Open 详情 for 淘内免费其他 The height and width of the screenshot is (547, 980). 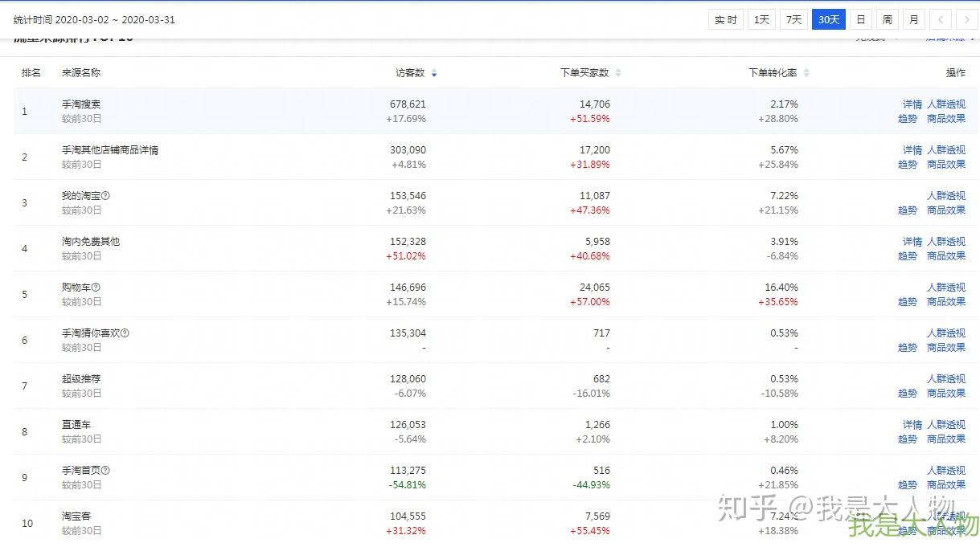pyautogui.click(x=912, y=242)
